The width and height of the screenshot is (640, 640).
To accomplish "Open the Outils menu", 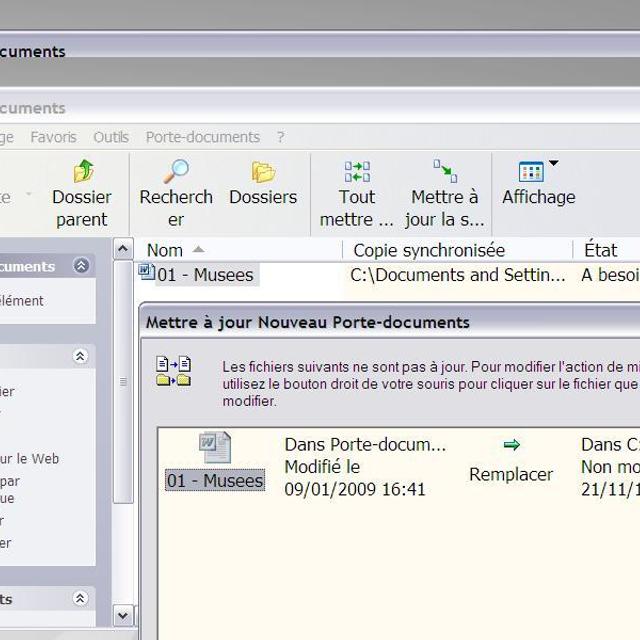I will [111, 137].
